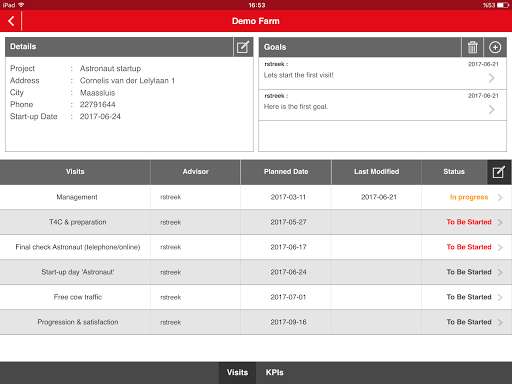The image size is (512, 384).
Task: Click address 'Cornelis van der Lelylaan 1'
Action: [127, 80]
